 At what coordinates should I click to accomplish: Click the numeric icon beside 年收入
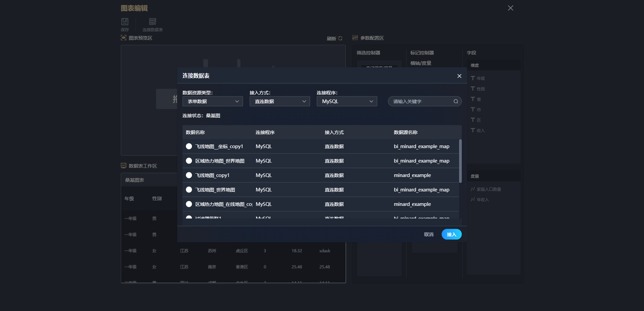(x=473, y=199)
